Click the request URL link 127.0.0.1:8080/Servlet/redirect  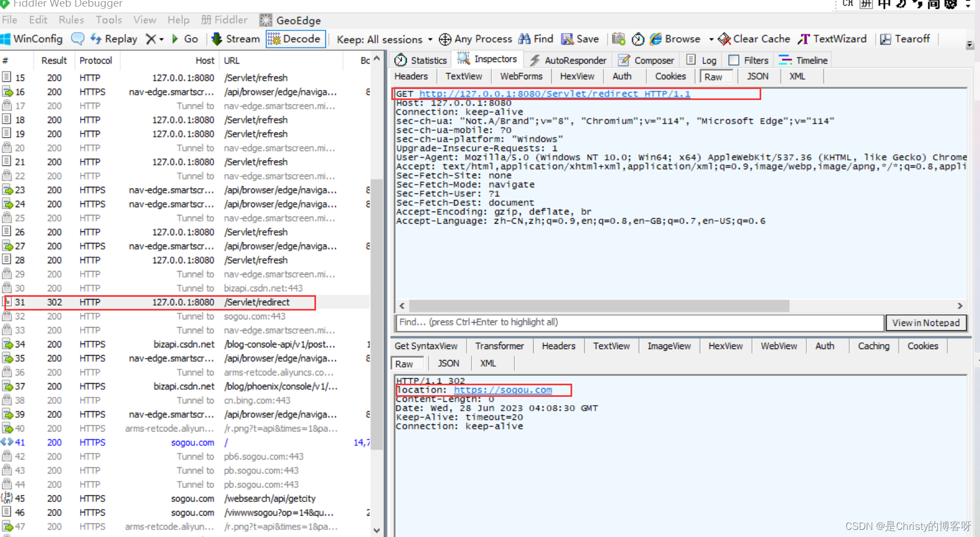click(x=555, y=94)
